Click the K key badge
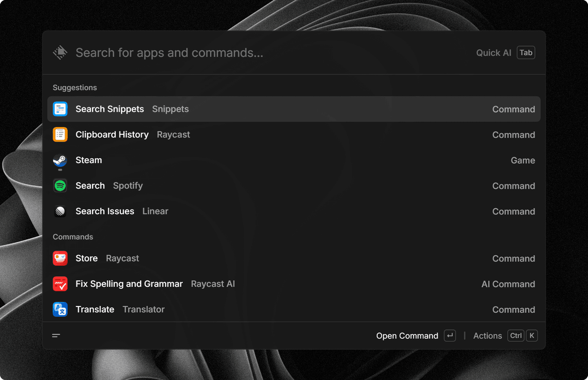 (x=532, y=336)
